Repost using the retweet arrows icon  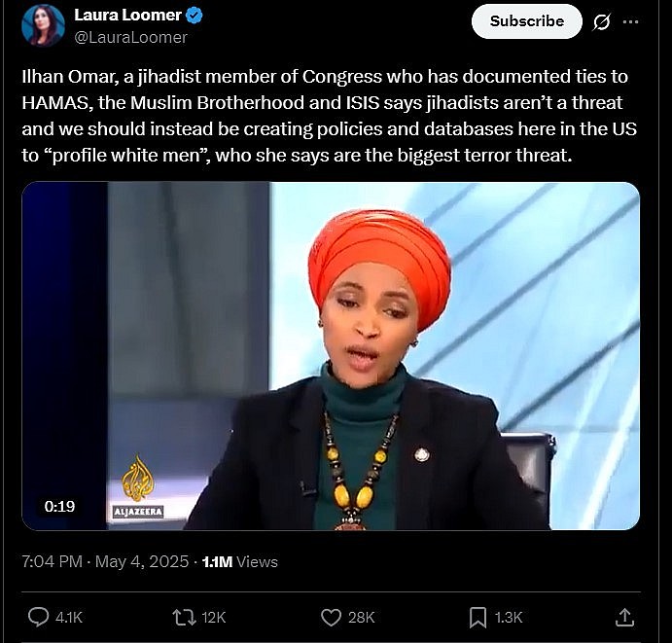[x=184, y=618]
